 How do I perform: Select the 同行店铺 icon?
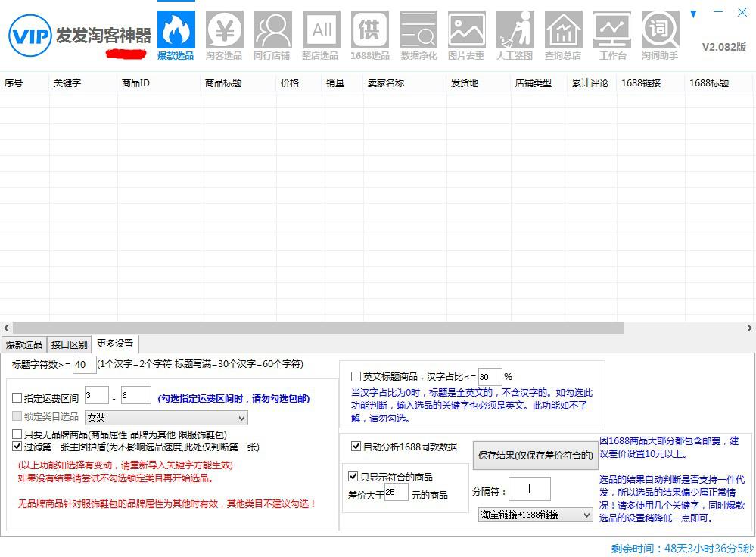pos(272,32)
